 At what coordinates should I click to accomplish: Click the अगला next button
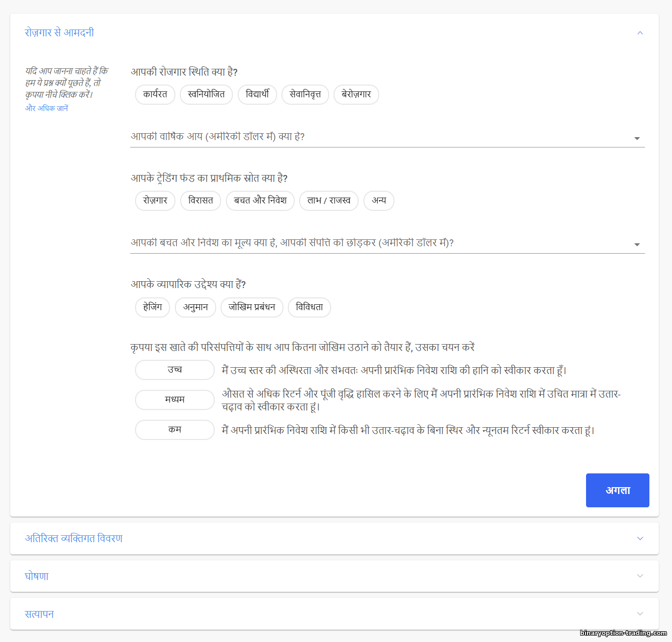pos(617,490)
